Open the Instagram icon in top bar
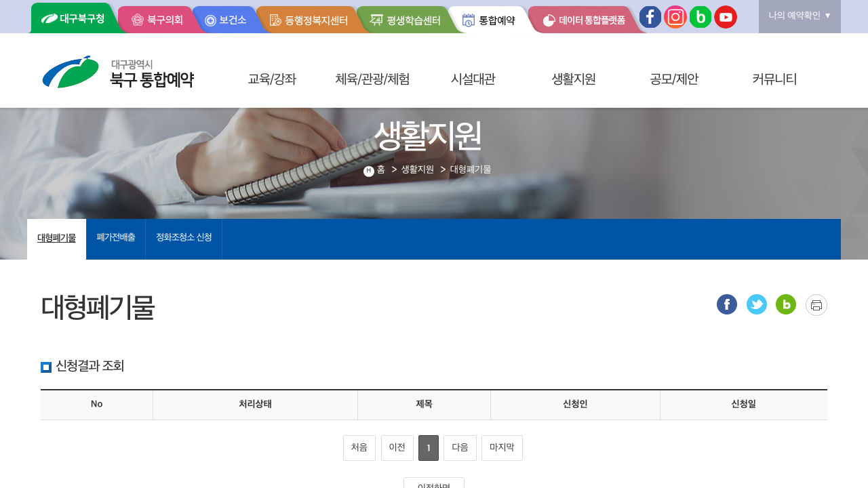The width and height of the screenshot is (868, 488). tap(675, 17)
